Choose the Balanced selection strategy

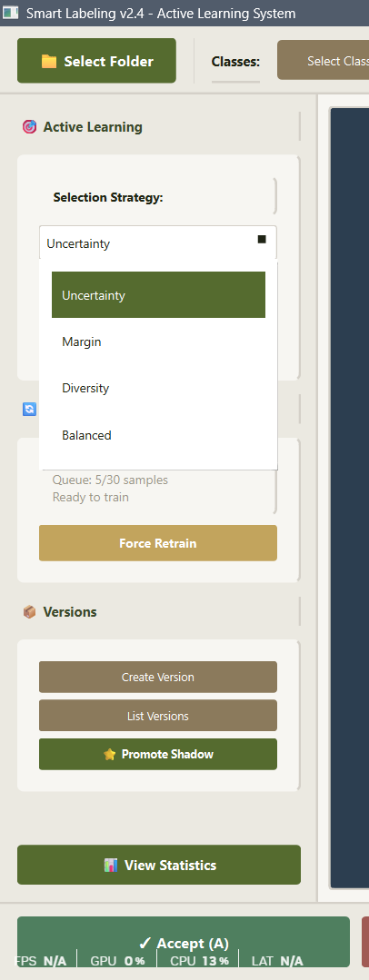coord(158,435)
